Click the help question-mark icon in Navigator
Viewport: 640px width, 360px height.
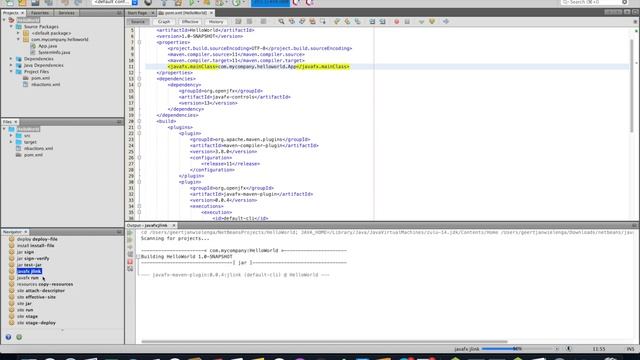pos(8,337)
